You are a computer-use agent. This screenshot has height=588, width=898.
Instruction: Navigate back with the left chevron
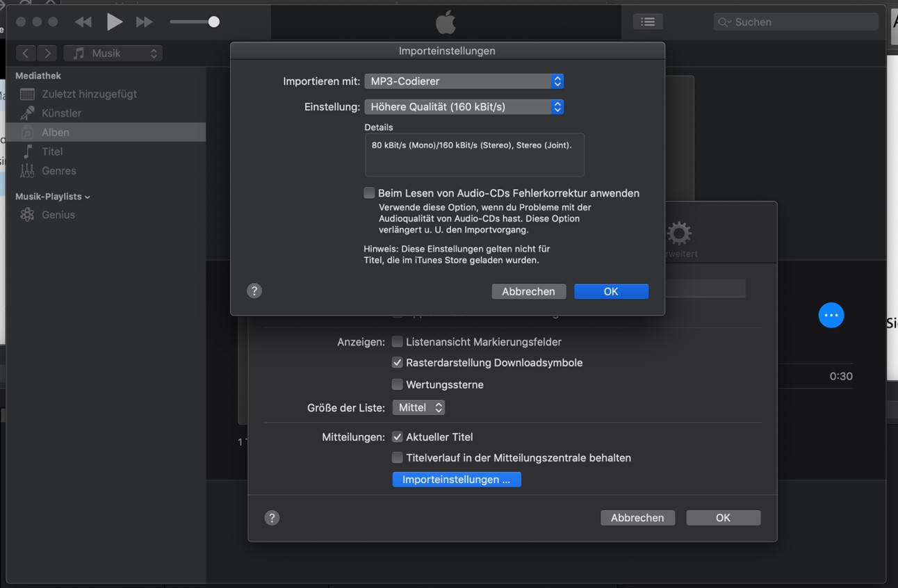tap(26, 54)
